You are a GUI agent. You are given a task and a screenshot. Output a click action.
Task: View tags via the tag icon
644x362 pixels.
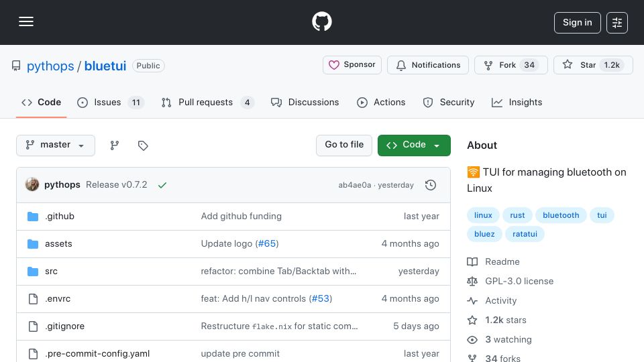[143, 145]
